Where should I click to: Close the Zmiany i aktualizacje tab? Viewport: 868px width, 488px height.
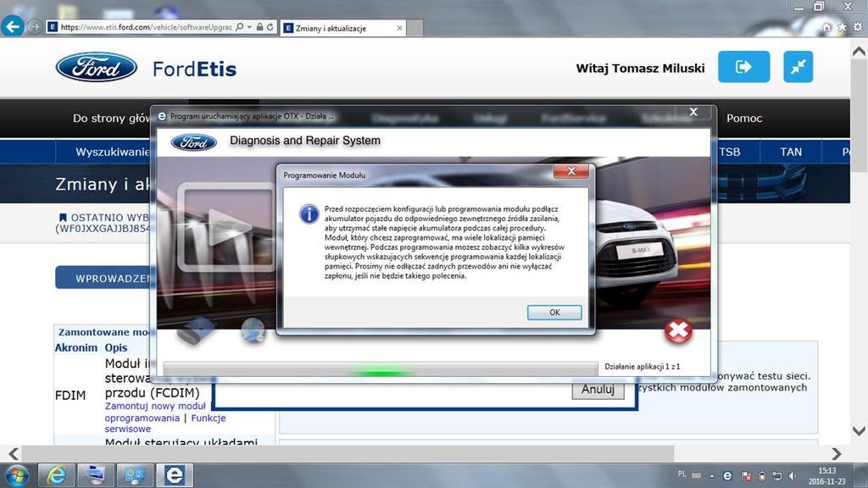coord(400,28)
